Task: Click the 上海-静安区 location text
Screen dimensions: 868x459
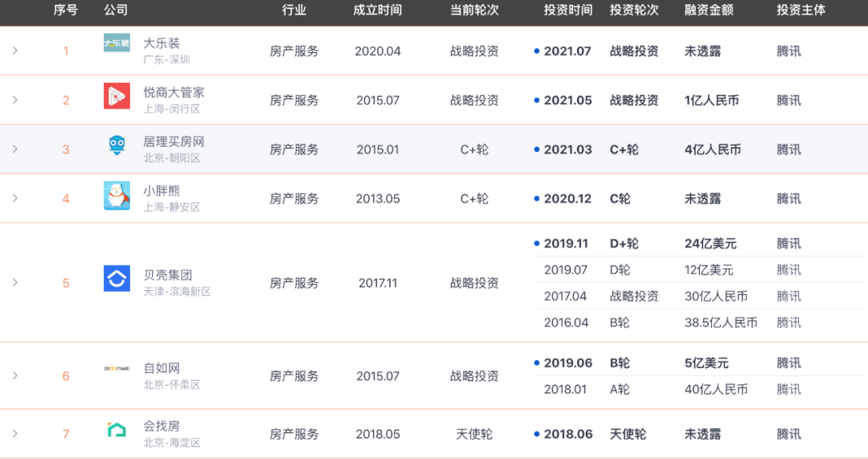Action: click(x=172, y=207)
